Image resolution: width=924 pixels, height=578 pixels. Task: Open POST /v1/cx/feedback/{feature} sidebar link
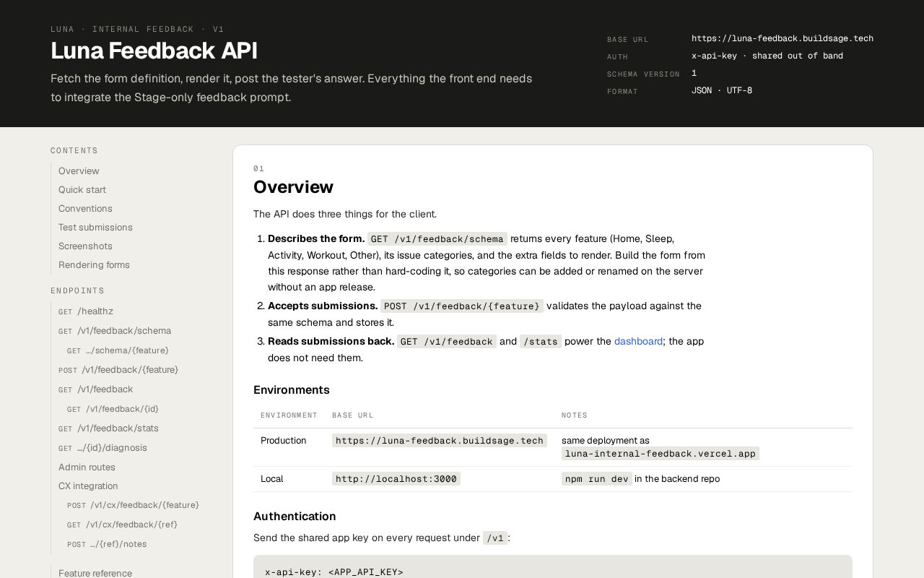(x=133, y=505)
